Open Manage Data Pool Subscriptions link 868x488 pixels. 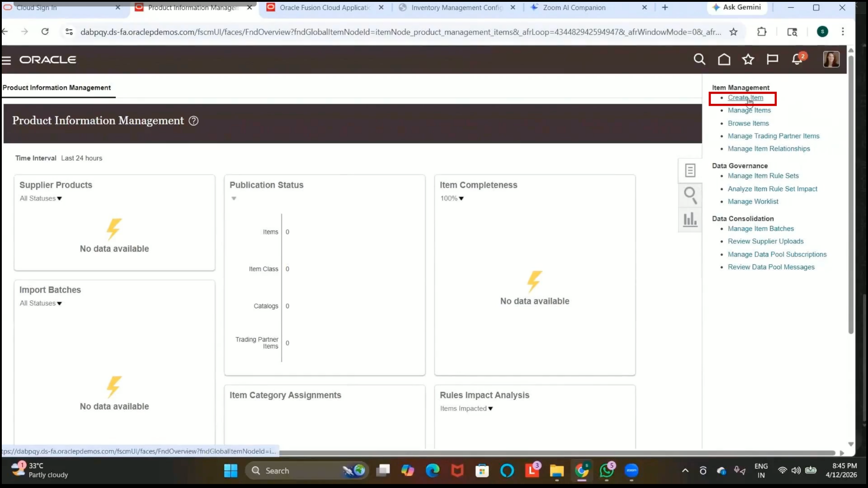pyautogui.click(x=777, y=254)
